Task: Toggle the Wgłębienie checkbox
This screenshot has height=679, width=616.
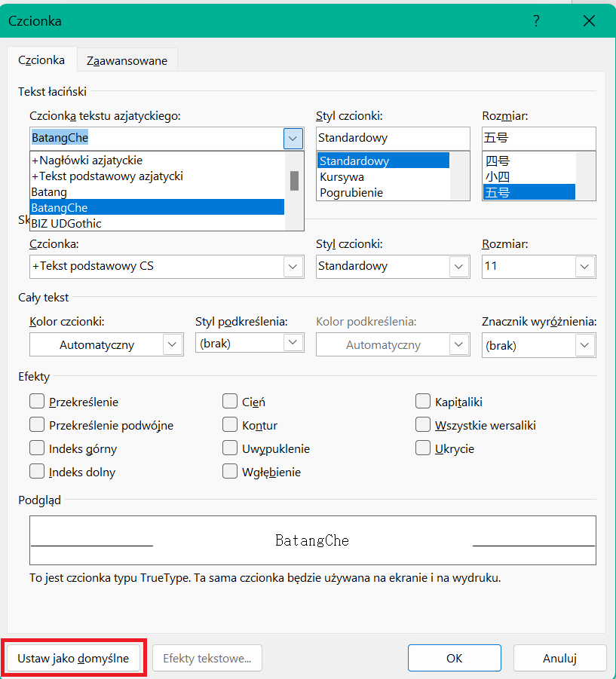Action: click(230, 471)
